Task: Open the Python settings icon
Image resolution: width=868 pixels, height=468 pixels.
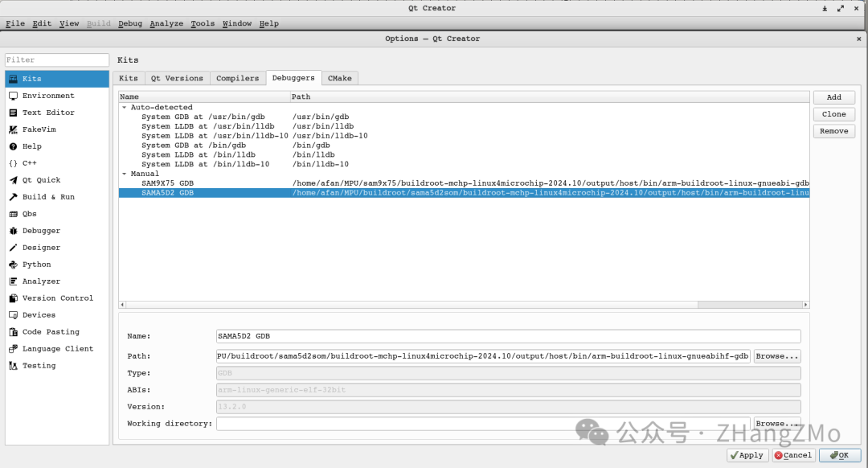Action: 14,265
